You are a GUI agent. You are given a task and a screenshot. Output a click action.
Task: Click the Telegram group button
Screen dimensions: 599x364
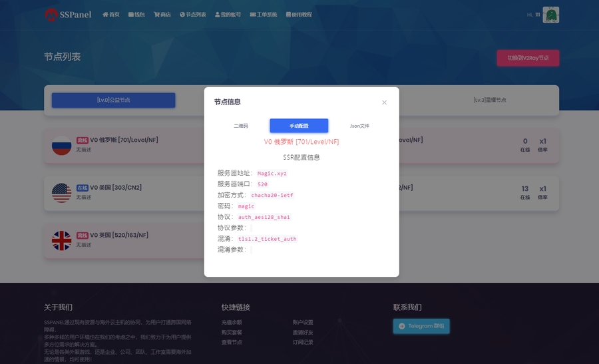(421, 326)
